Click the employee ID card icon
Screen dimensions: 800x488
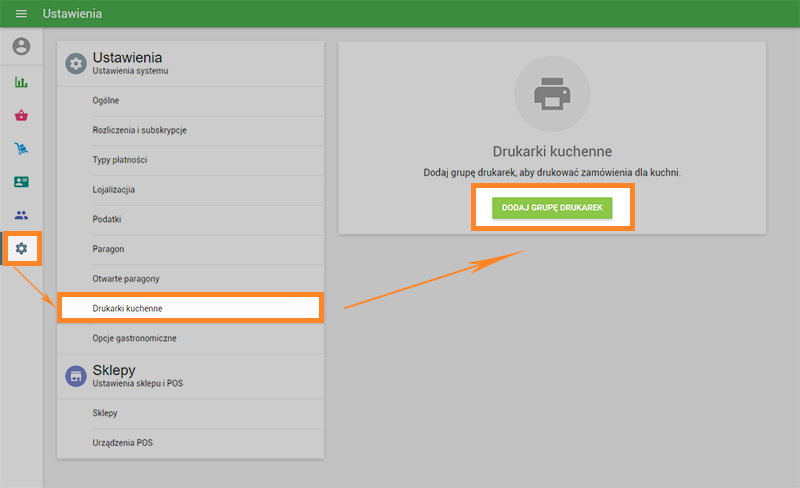(21, 182)
